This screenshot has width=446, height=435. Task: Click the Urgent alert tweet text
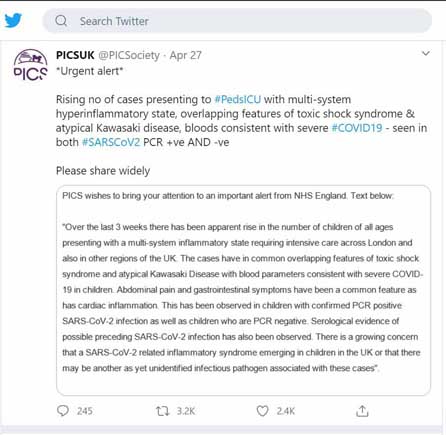click(x=90, y=71)
